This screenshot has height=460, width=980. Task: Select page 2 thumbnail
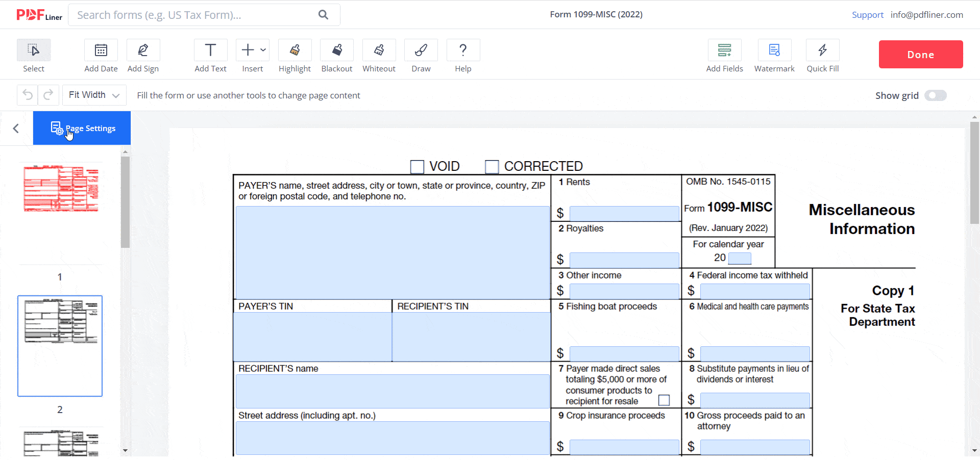tap(60, 346)
